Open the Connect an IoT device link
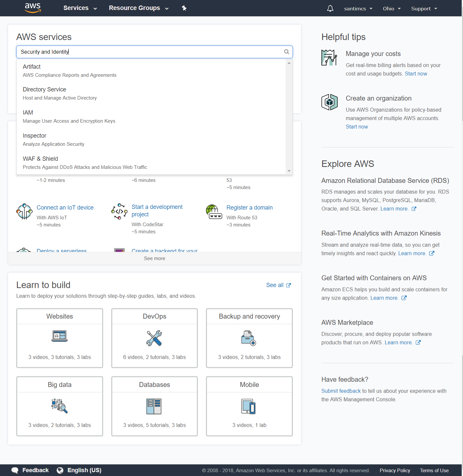Screen dimensions: 463x476 tap(65, 208)
